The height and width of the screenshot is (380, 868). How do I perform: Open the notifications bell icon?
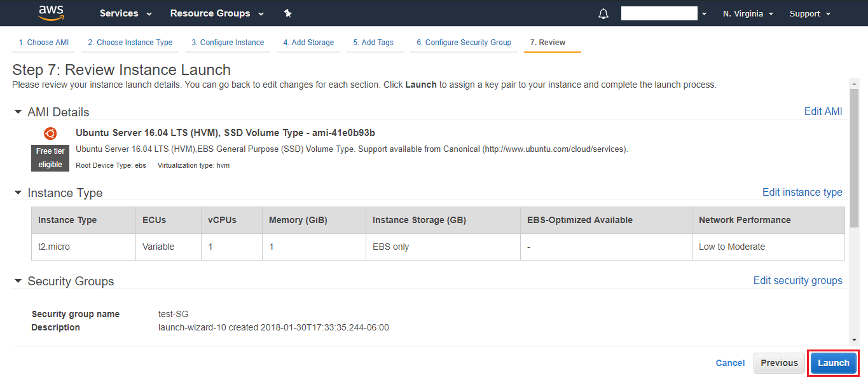pos(603,14)
